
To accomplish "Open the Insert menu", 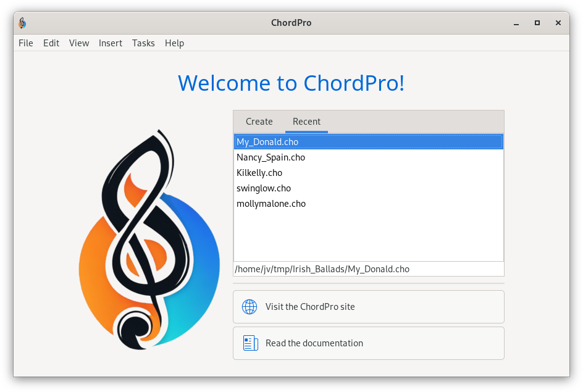I will 111,43.
